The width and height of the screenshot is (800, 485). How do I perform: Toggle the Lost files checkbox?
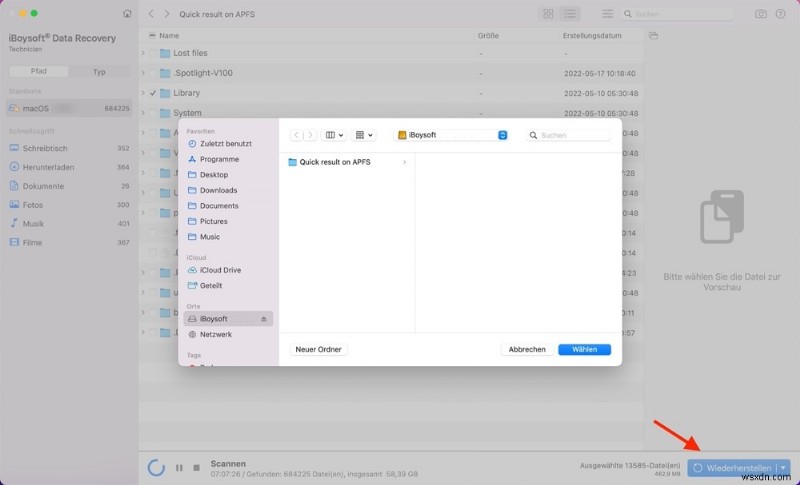click(x=153, y=53)
